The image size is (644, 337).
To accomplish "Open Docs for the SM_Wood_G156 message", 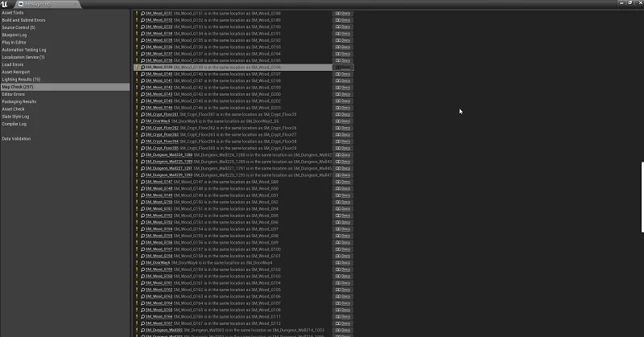I will [x=343, y=243].
